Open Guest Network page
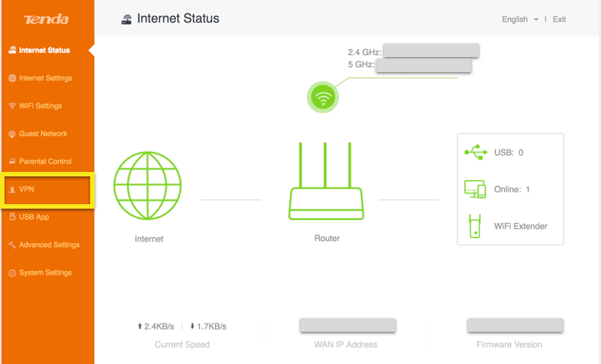The image size is (601, 364). pos(43,134)
